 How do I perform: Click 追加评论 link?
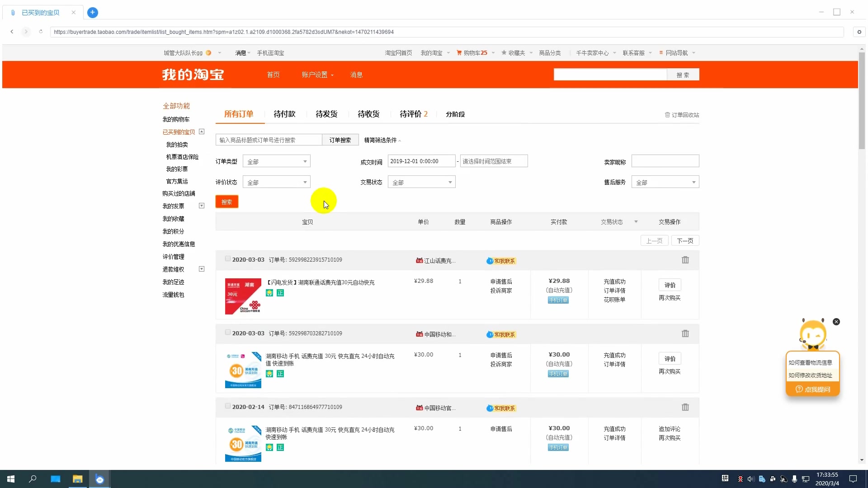click(670, 429)
